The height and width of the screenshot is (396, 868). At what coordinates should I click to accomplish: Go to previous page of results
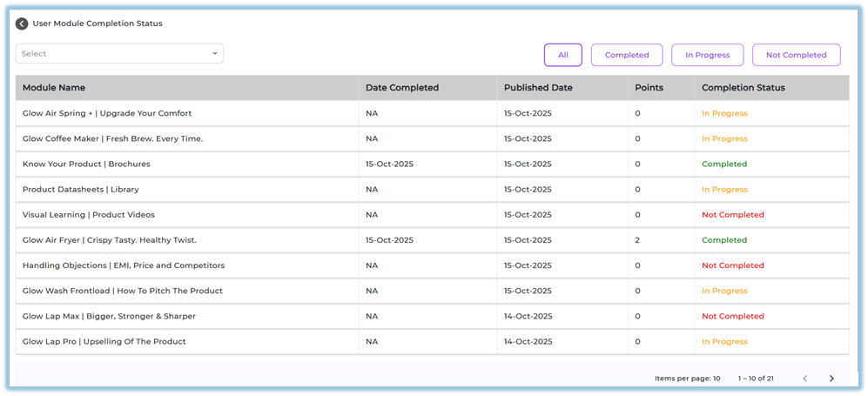click(804, 379)
